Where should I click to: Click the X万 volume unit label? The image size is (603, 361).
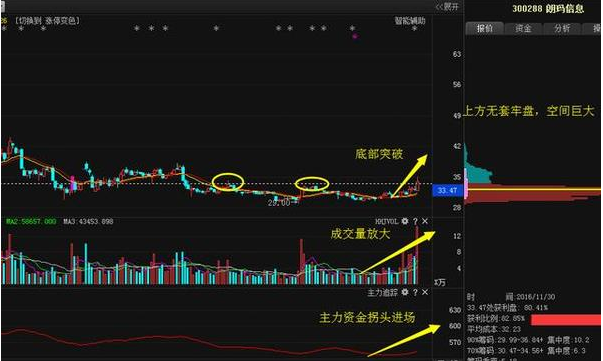click(440, 283)
